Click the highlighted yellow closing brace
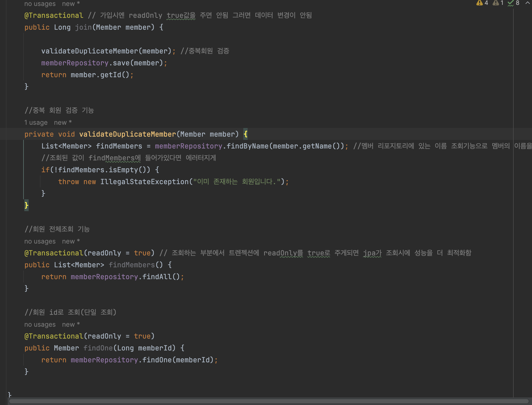 [x=26, y=205]
